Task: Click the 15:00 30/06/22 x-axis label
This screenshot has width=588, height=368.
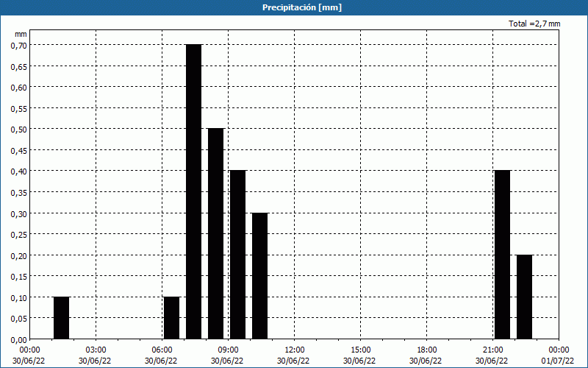Action: [x=359, y=355]
